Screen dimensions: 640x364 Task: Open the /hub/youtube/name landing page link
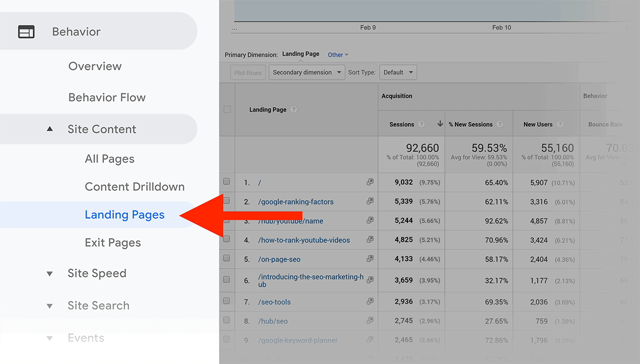291,221
